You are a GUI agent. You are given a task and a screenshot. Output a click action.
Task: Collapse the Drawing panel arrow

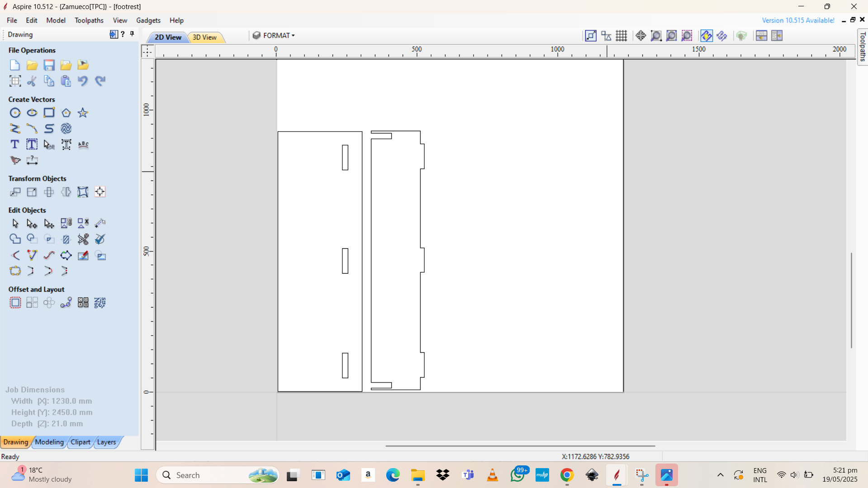114,34
